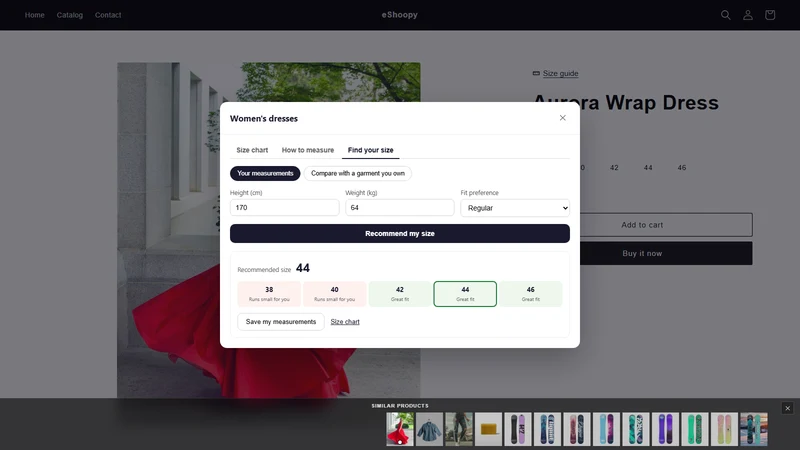Go to Home in the navigation

34,15
